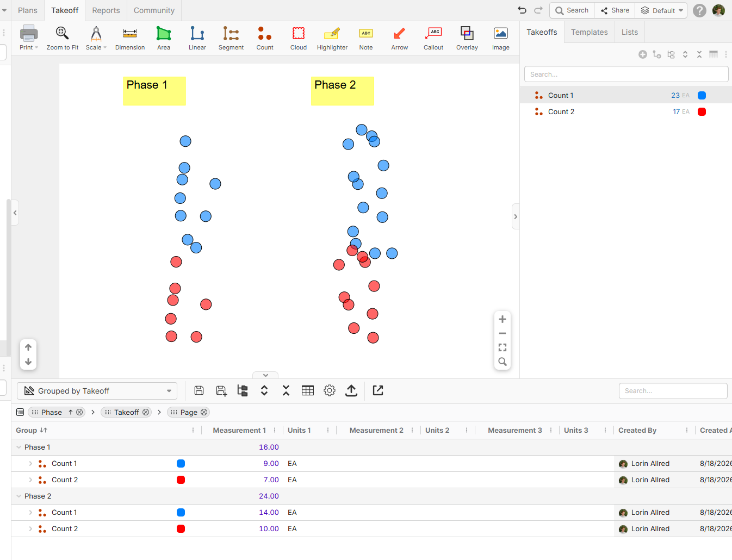Choose the Highlighter tool
The height and width of the screenshot is (560, 732).
tap(332, 38)
